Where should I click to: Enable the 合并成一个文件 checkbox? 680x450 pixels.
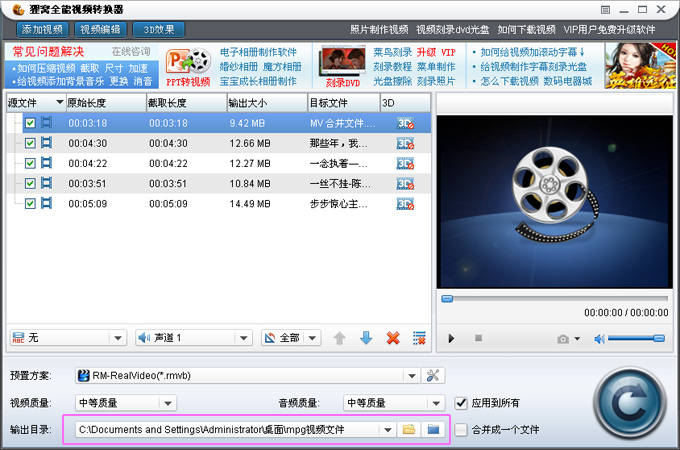point(461,429)
